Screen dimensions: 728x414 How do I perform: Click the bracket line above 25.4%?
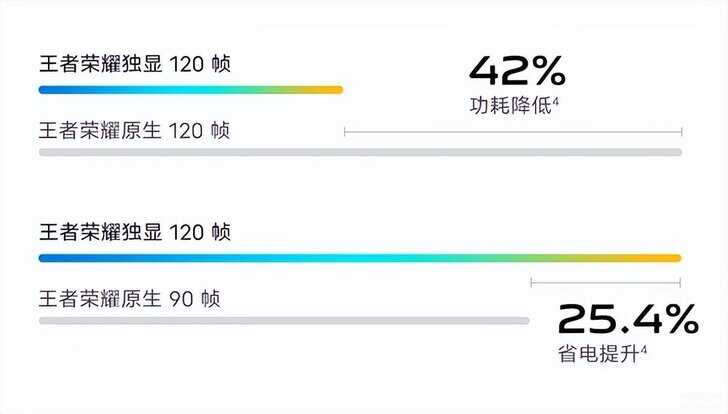pos(605,282)
